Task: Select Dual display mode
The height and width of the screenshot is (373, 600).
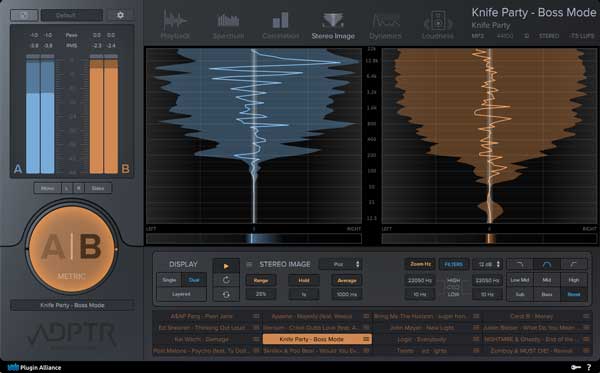Action: [x=194, y=280]
